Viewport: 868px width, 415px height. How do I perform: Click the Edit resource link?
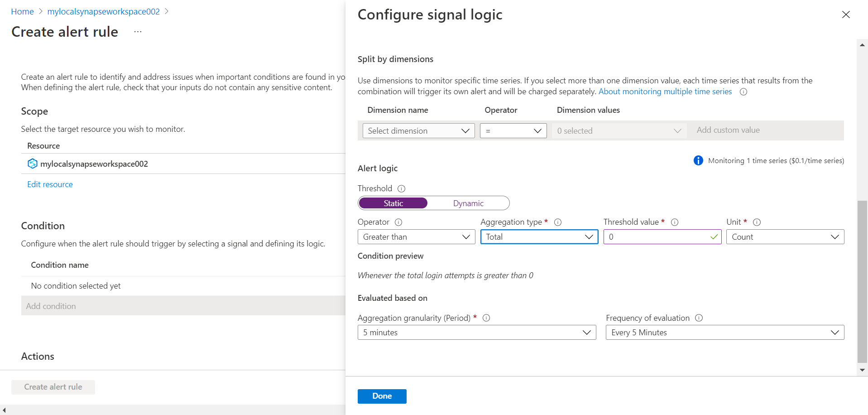[x=50, y=184]
